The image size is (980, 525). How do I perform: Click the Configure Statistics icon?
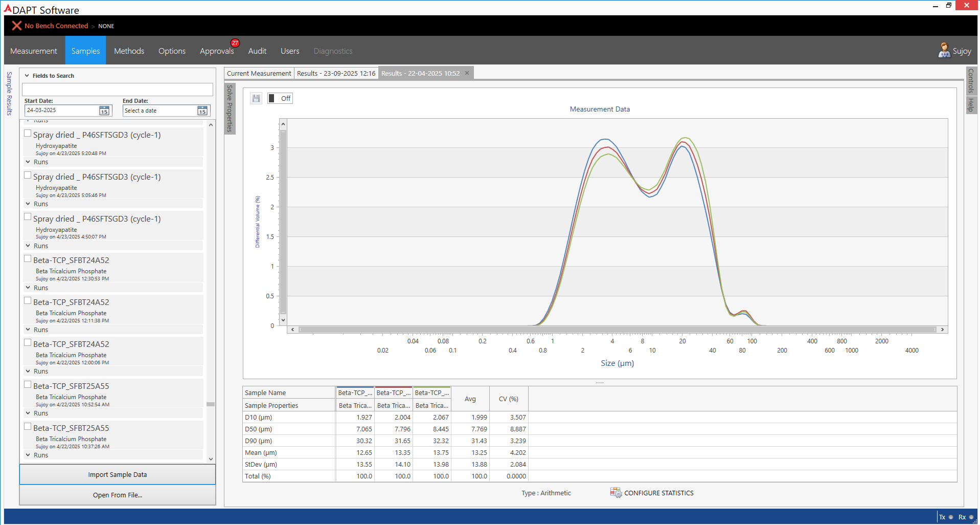tap(616, 493)
